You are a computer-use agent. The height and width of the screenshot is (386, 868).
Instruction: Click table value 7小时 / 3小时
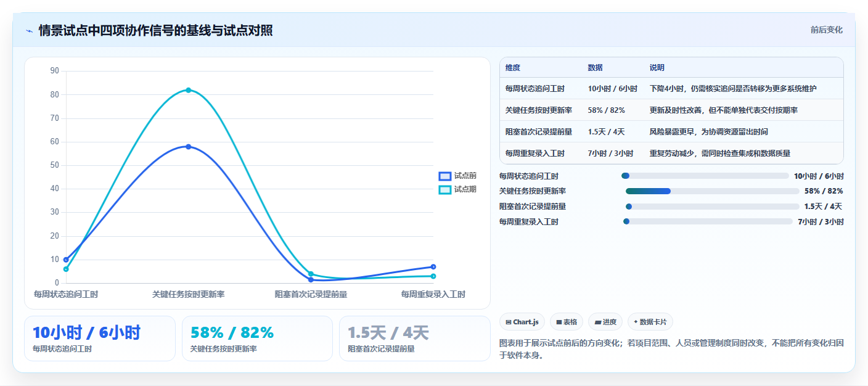click(x=611, y=154)
